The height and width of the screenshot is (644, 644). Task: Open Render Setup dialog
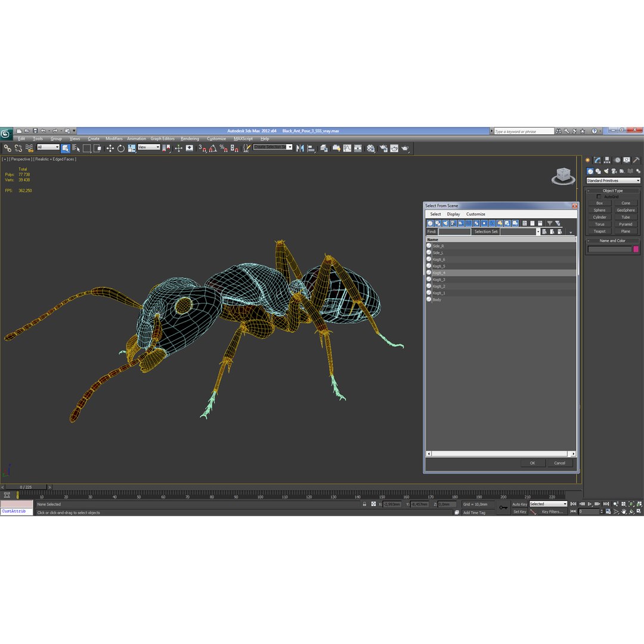pyautogui.click(x=383, y=148)
